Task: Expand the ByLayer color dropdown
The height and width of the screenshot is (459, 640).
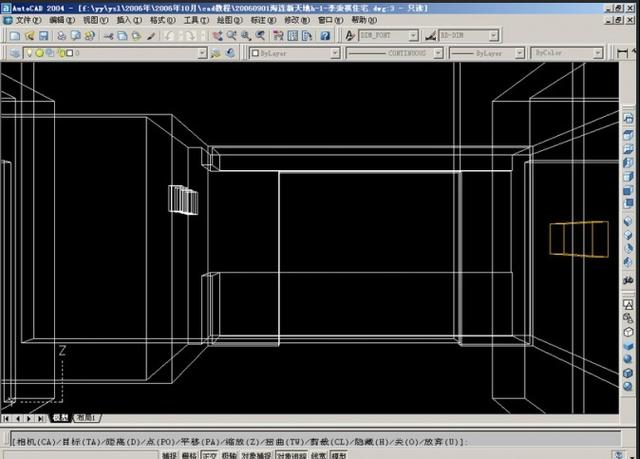Action: coord(335,53)
